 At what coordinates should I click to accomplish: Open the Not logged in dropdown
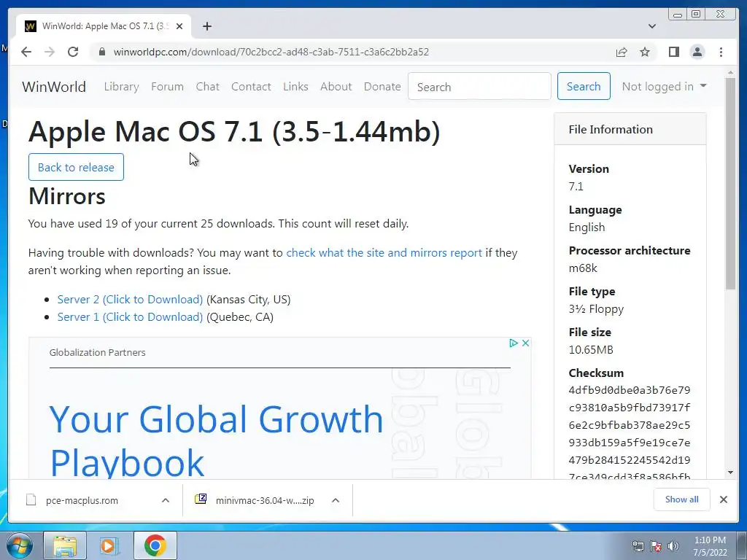(x=664, y=86)
